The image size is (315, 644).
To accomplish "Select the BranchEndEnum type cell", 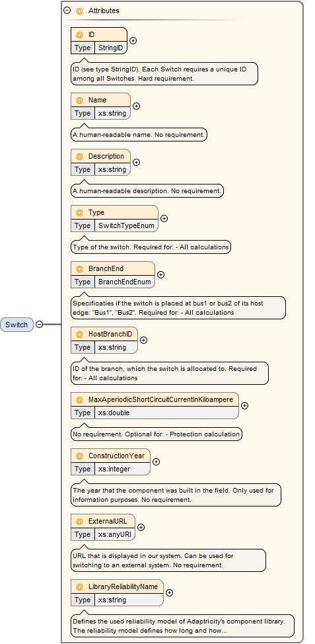I will [125, 282].
